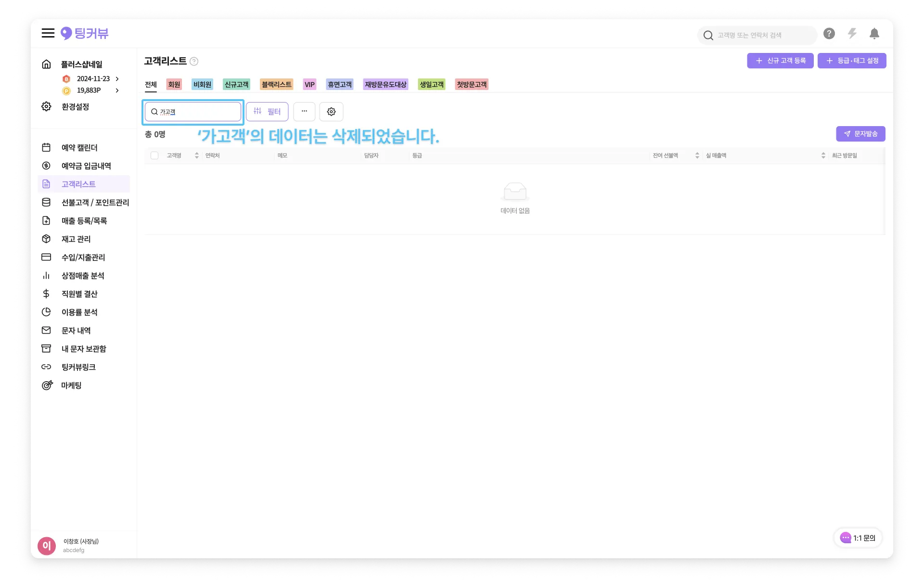Sort by 실 매출액 column arrows
This screenshot has width=924, height=580.
(x=823, y=155)
